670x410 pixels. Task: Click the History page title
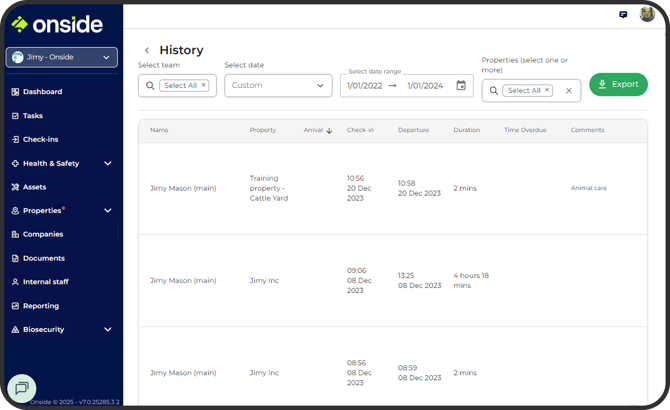181,50
